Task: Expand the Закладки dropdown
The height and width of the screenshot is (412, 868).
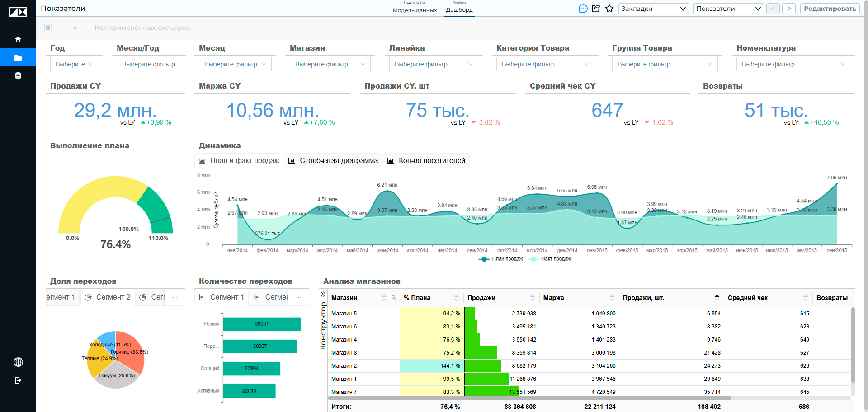Action: tap(653, 9)
